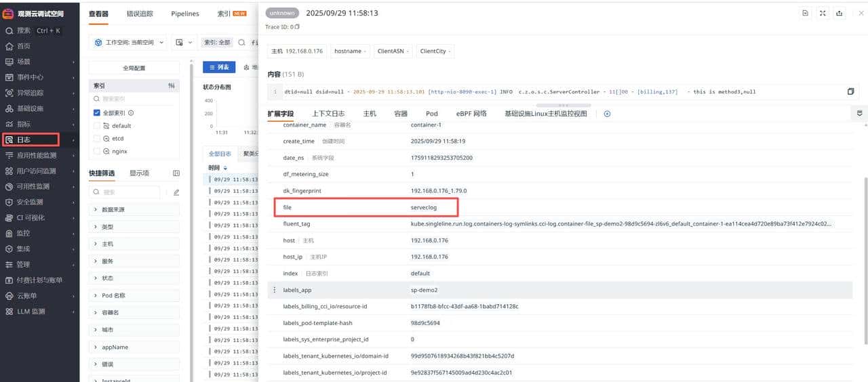Open the eBPF 网络 tab

[471, 114]
